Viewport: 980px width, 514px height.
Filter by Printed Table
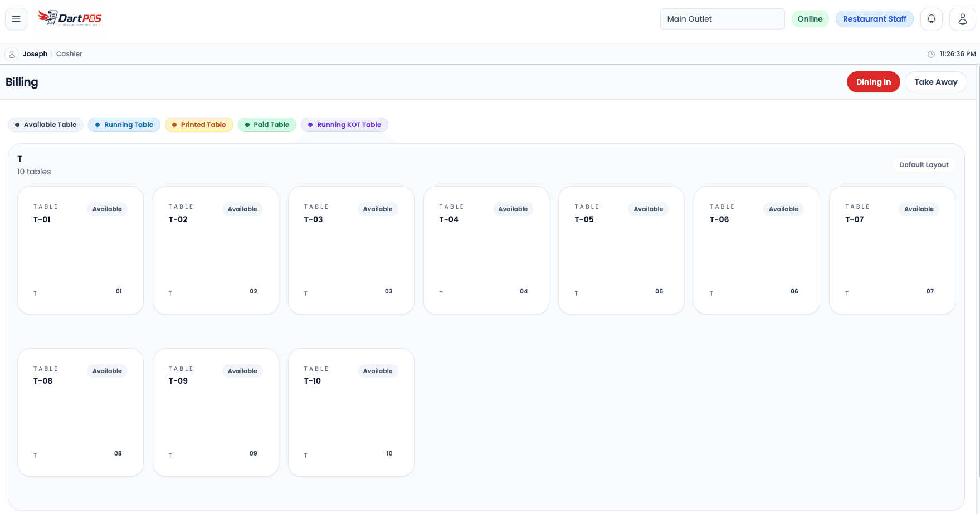coord(199,125)
